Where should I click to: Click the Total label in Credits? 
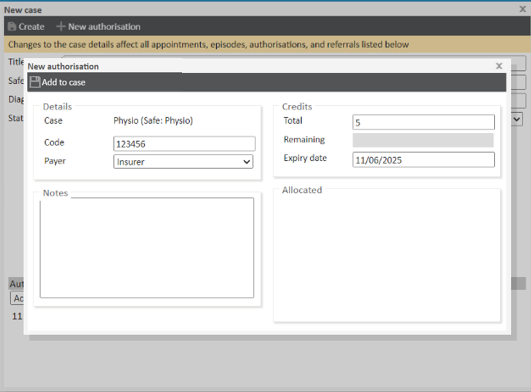tap(293, 121)
